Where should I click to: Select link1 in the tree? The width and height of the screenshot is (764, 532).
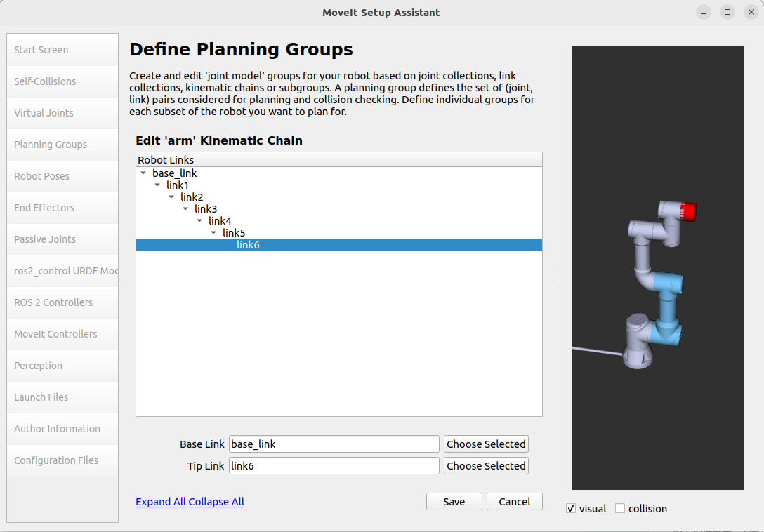click(x=178, y=185)
